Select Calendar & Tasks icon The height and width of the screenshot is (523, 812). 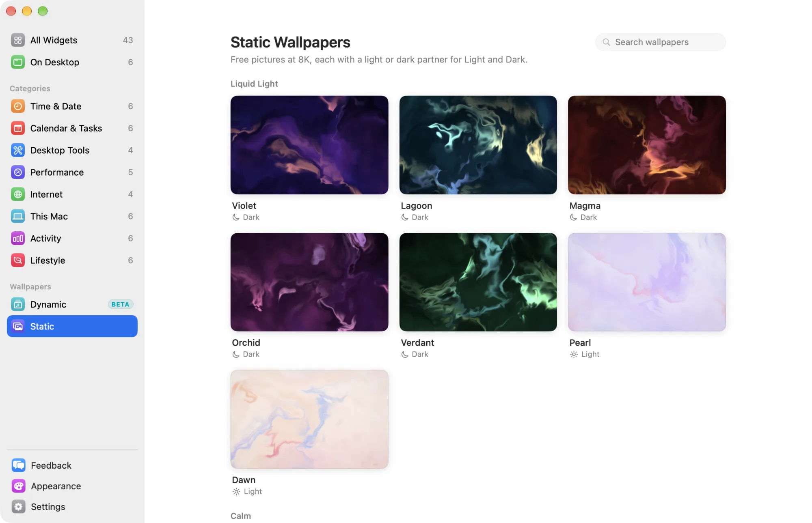pyautogui.click(x=18, y=128)
